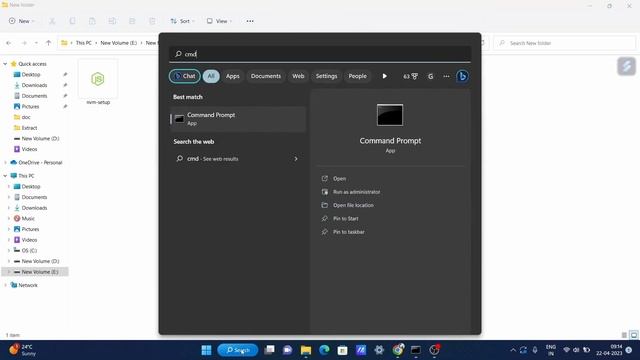Image resolution: width=640 pixels, height=360 pixels.
Task: Switch to the Chat filter
Action: pos(184,76)
